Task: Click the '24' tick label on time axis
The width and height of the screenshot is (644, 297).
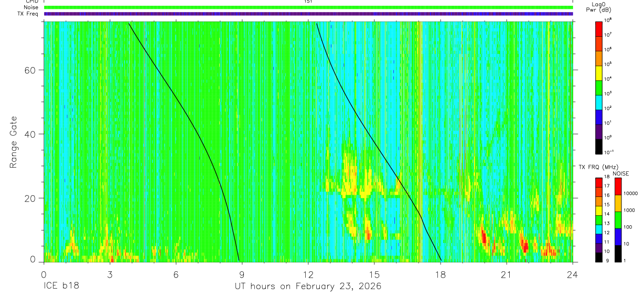Action: click(573, 274)
